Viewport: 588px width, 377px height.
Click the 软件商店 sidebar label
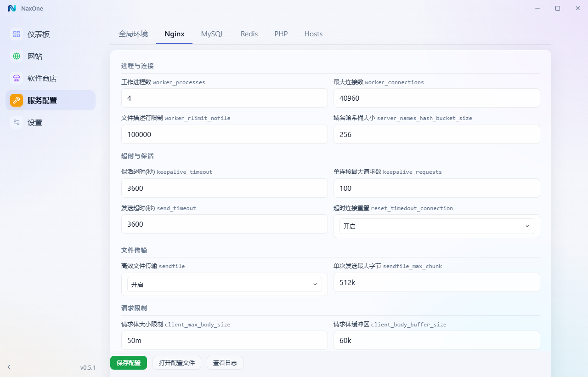pyautogui.click(x=42, y=78)
